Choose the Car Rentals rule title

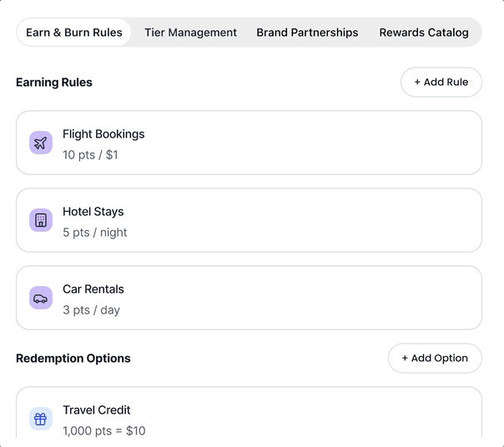pos(93,289)
